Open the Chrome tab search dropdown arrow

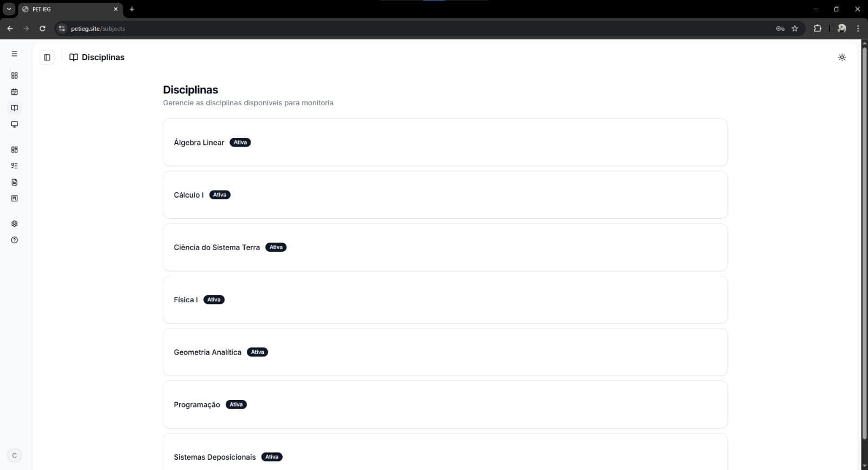[x=9, y=9]
